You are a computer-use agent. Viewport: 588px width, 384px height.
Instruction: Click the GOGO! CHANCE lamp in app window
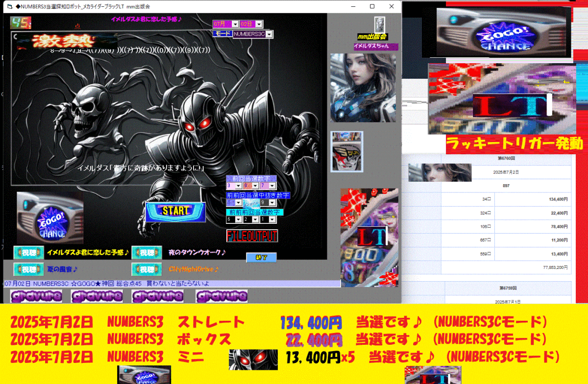(x=50, y=217)
